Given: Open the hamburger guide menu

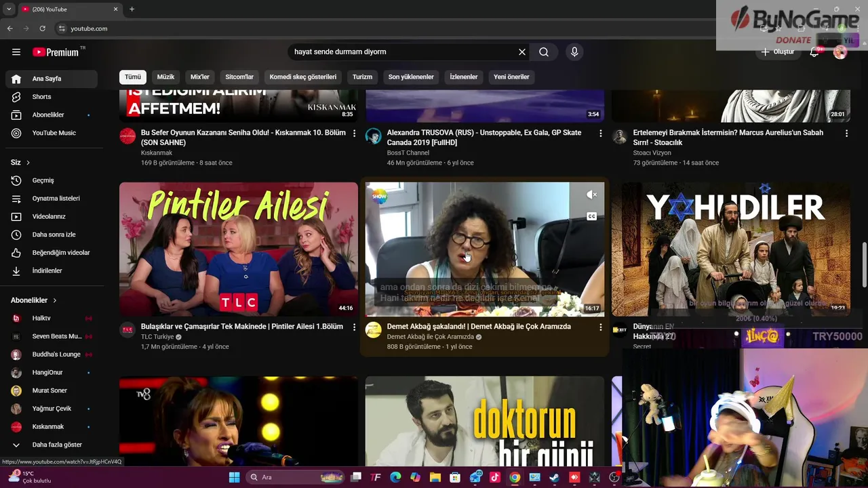Looking at the screenshot, I should click(x=16, y=52).
